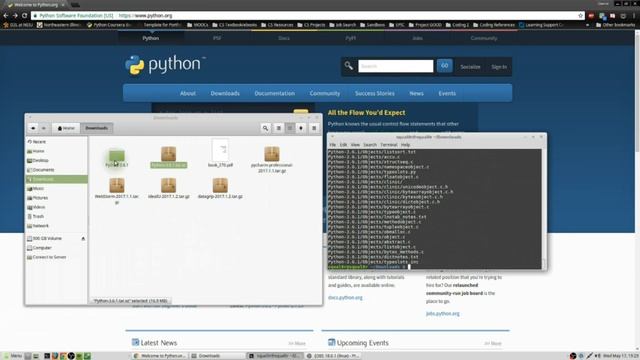Open Documents in the file manager sidebar
Viewport: 640px width, 360px height.
(56, 170)
